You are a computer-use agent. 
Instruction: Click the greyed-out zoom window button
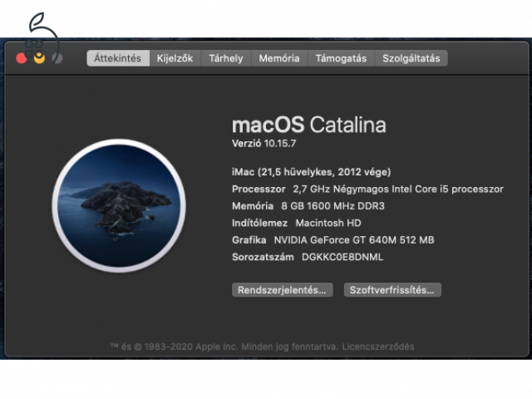(57, 58)
